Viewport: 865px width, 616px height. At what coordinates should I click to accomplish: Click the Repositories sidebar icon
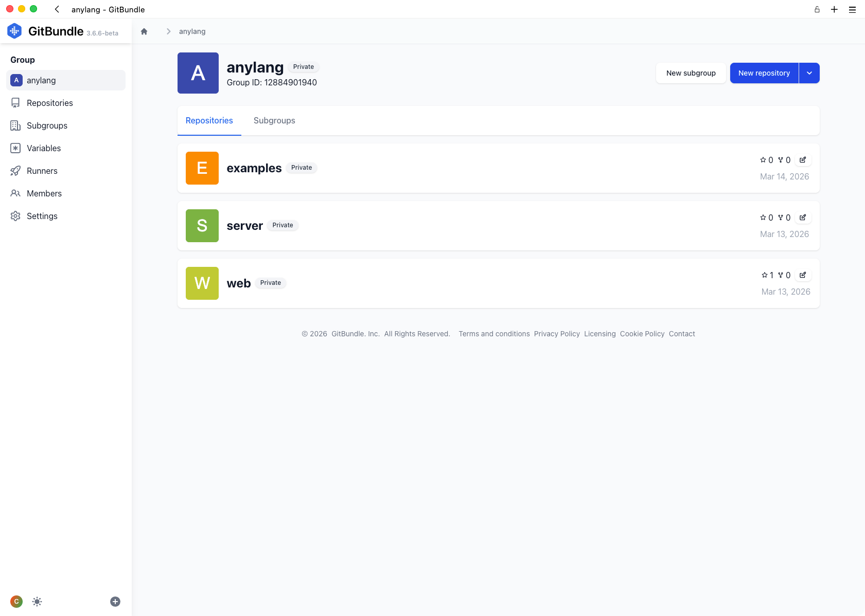click(x=15, y=103)
